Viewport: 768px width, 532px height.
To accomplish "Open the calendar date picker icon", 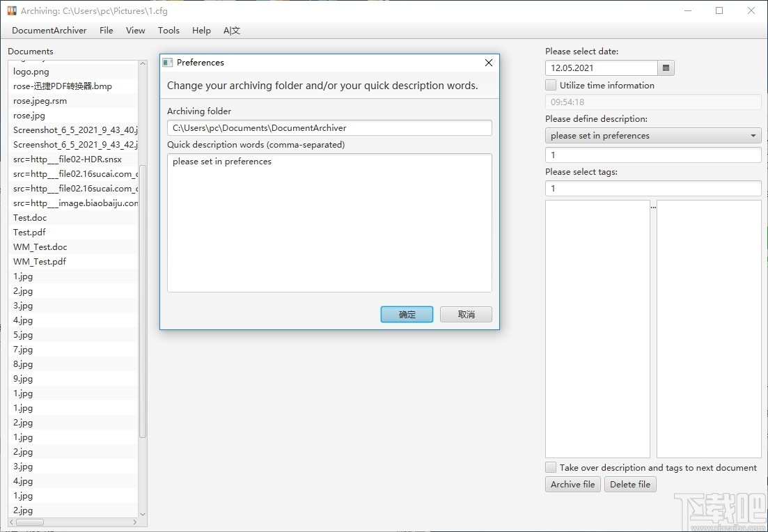I will tap(666, 68).
